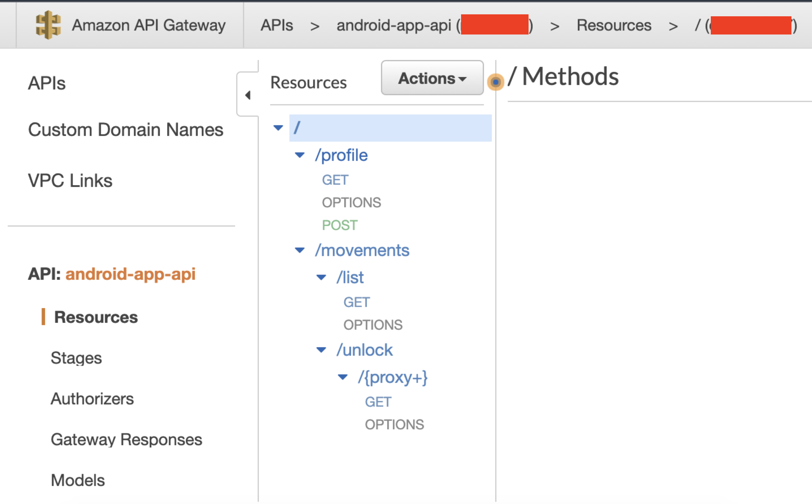Image resolution: width=812 pixels, height=504 pixels.
Task: Select OPTIONS method under /{proxy+}
Action: [394, 424]
